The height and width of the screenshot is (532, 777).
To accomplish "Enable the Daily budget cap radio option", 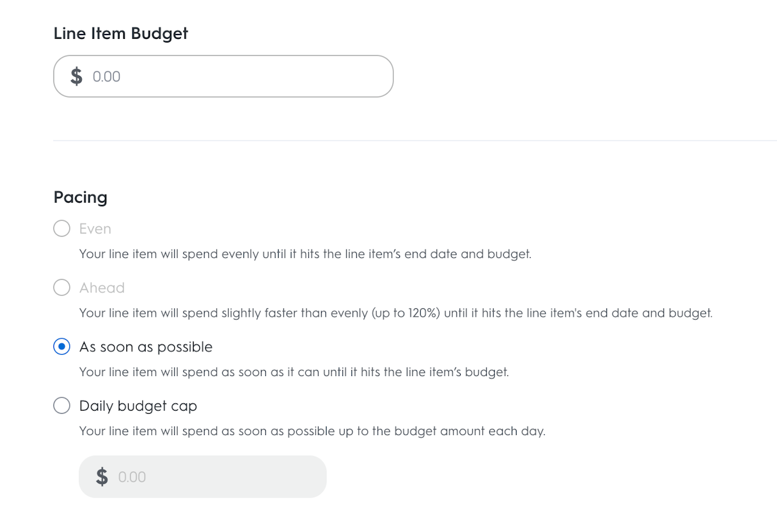I will (x=62, y=406).
